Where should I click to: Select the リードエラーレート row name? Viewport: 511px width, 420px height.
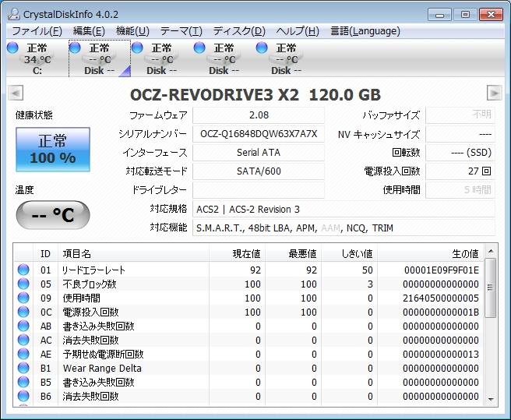click(93, 270)
